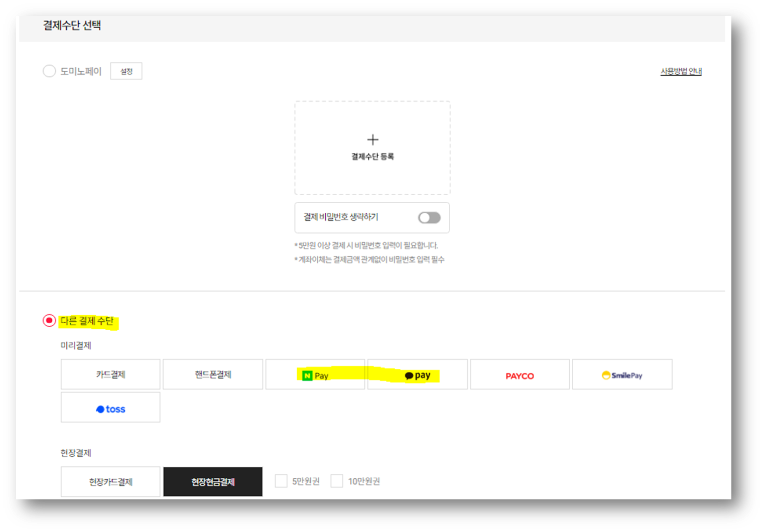Click the 결제수단 선택 heading
The height and width of the screenshot is (532, 764).
72,25
